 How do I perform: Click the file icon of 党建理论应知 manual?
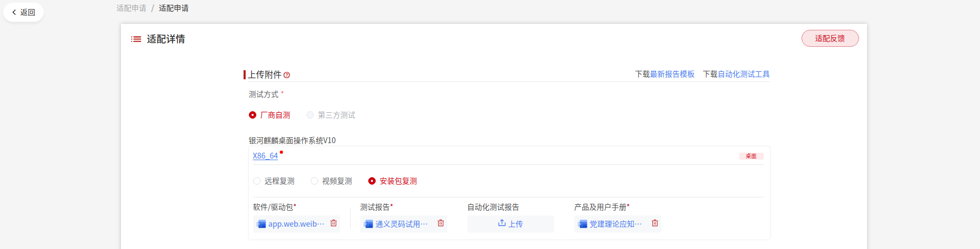pyautogui.click(x=582, y=224)
